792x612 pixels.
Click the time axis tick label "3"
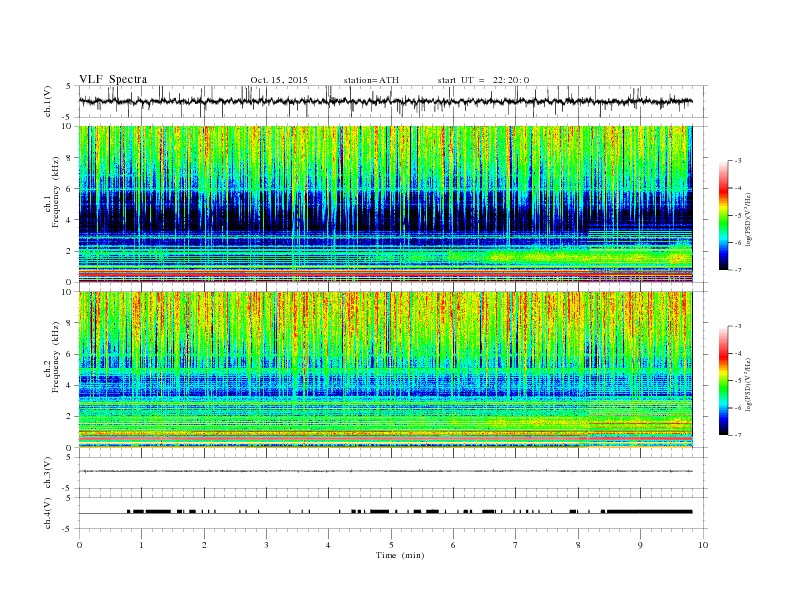pos(266,545)
